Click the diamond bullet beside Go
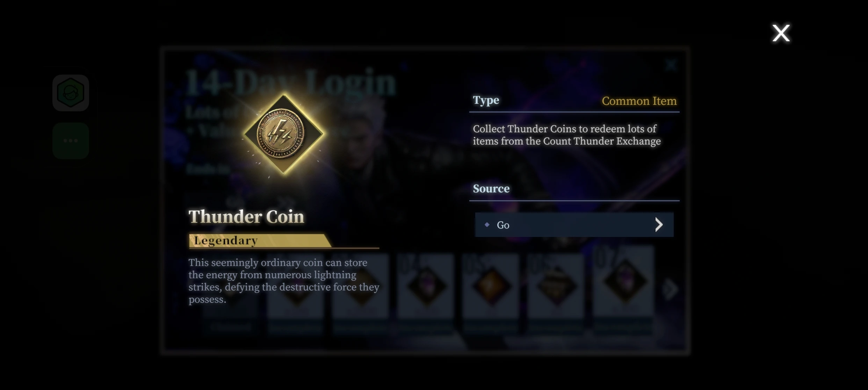 coord(487,225)
